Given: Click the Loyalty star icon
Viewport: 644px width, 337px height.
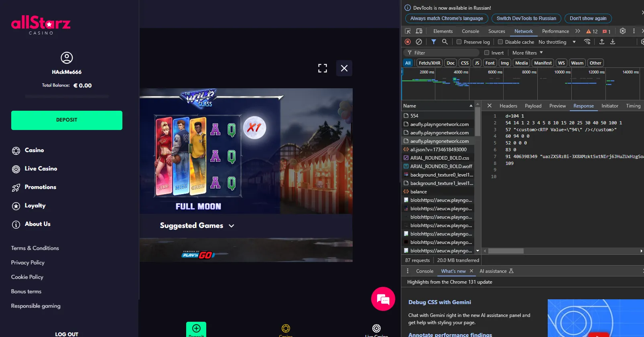Looking at the screenshot, I should tap(16, 206).
